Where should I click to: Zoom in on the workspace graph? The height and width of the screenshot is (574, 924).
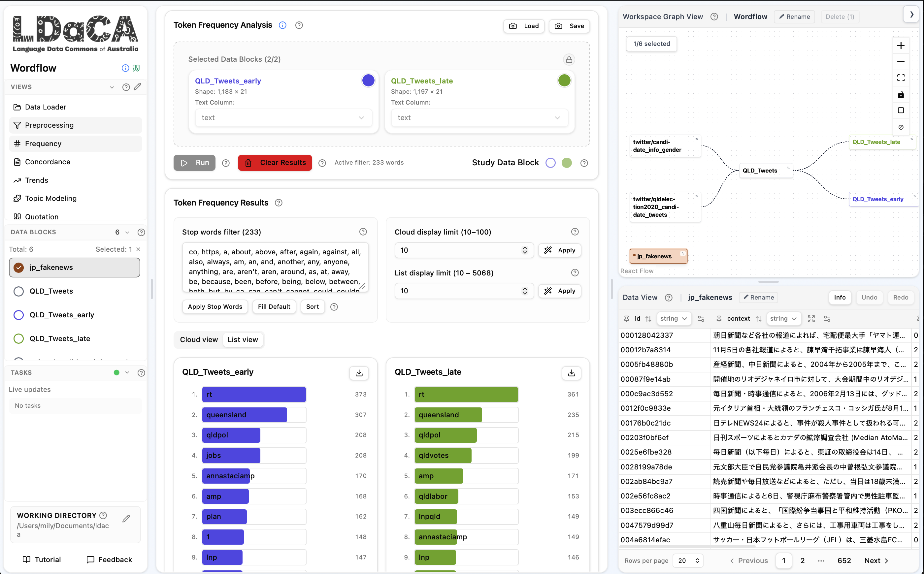pyautogui.click(x=901, y=46)
